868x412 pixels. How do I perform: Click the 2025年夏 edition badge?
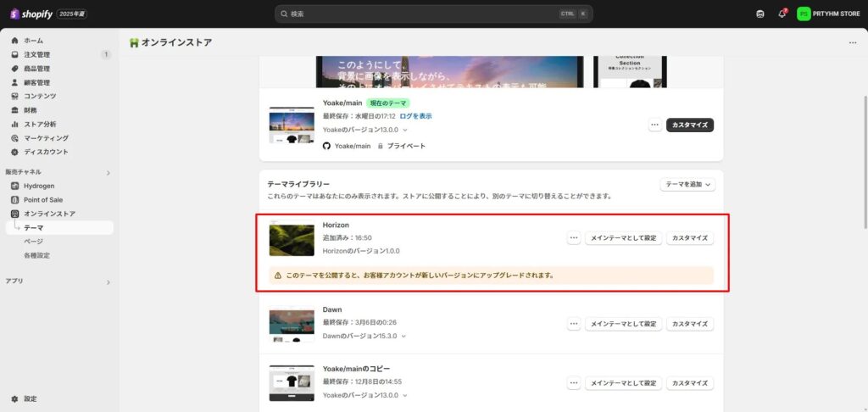pyautogui.click(x=72, y=14)
